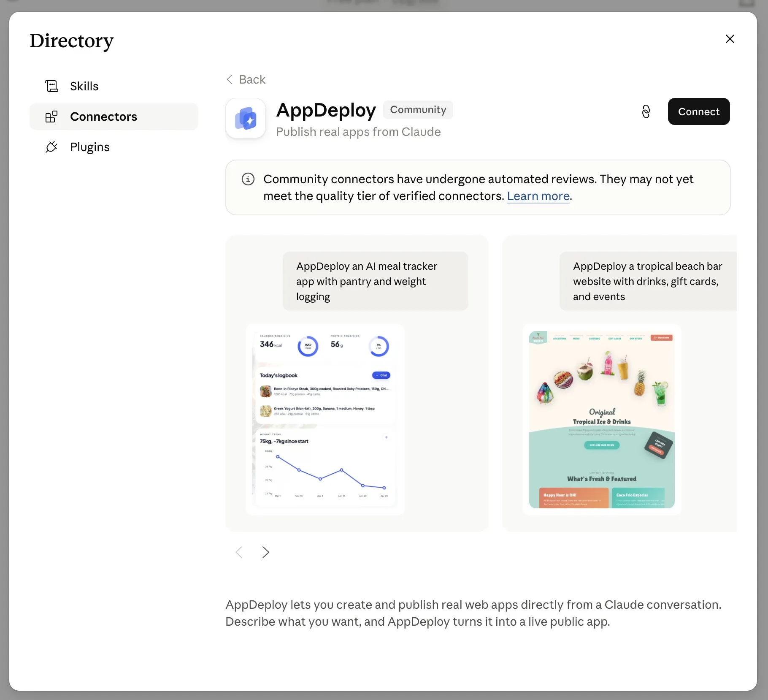
Task: Click the Plugins plug icon
Action: (51, 147)
